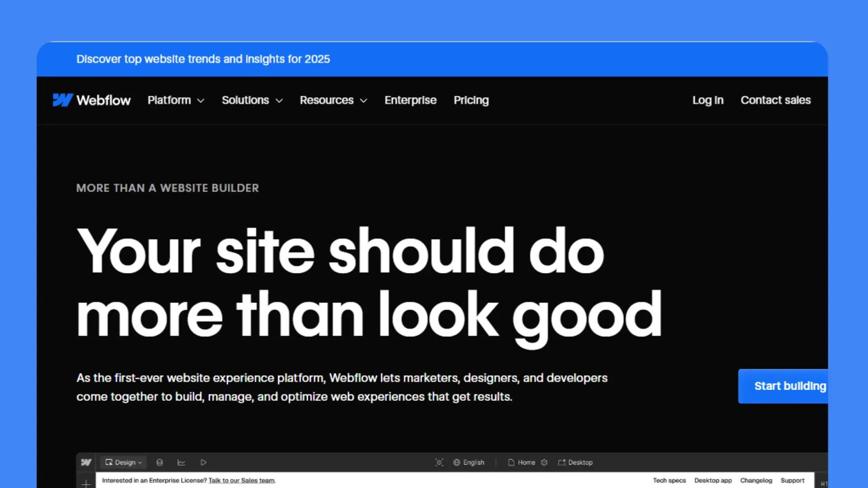
Task: Click the Contact sales link
Action: 775,100
